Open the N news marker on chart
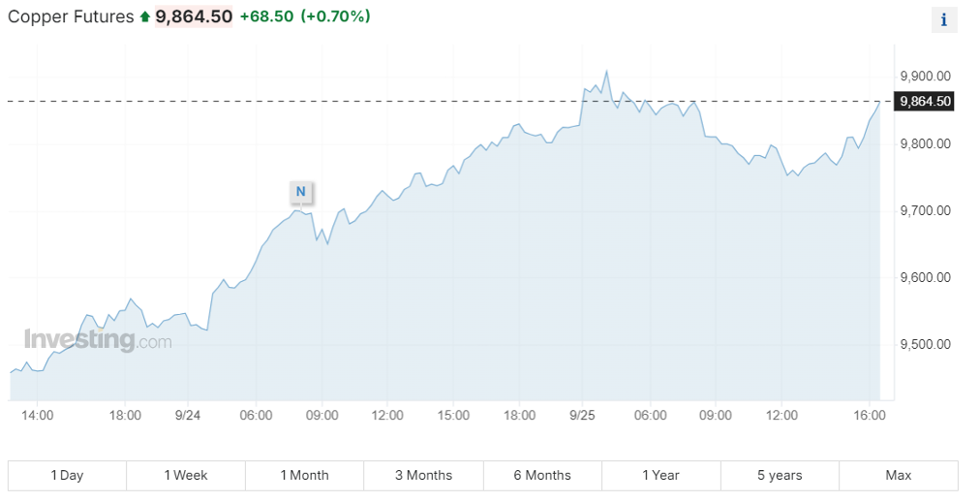This screenshot has height=502, width=980. coord(300,192)
